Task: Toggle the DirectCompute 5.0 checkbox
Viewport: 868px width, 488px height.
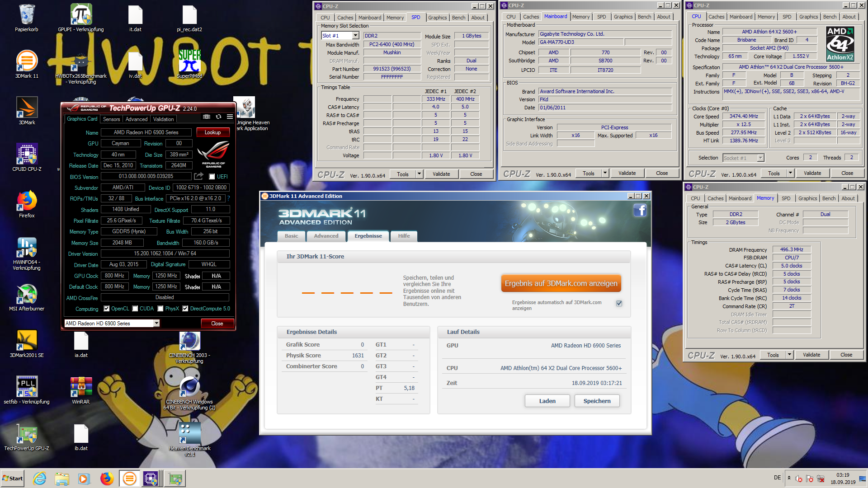Action: click(x=185, y=309)
